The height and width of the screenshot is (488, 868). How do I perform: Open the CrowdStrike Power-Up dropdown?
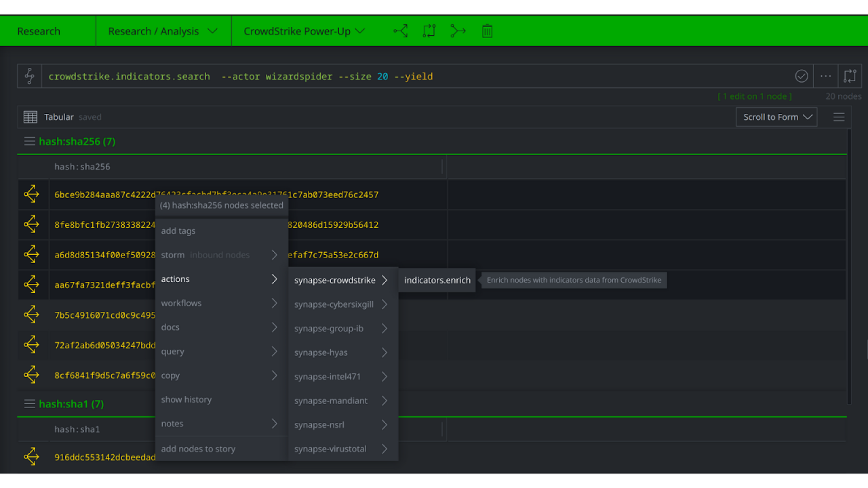click(304, 31)
